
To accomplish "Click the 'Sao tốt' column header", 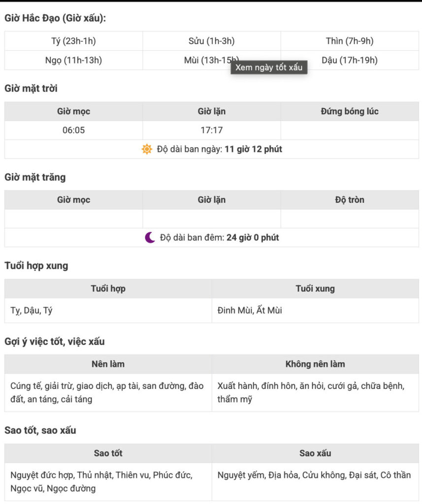I will 108,453.
